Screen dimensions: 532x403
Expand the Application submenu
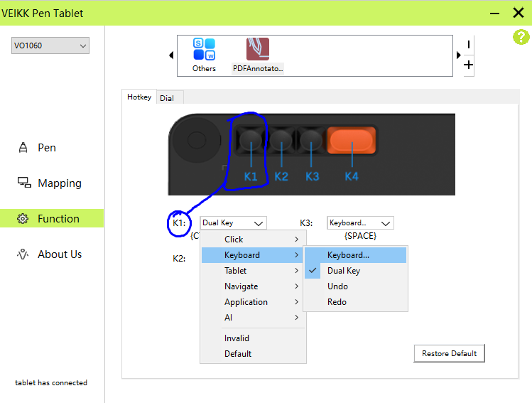[253, 302]
